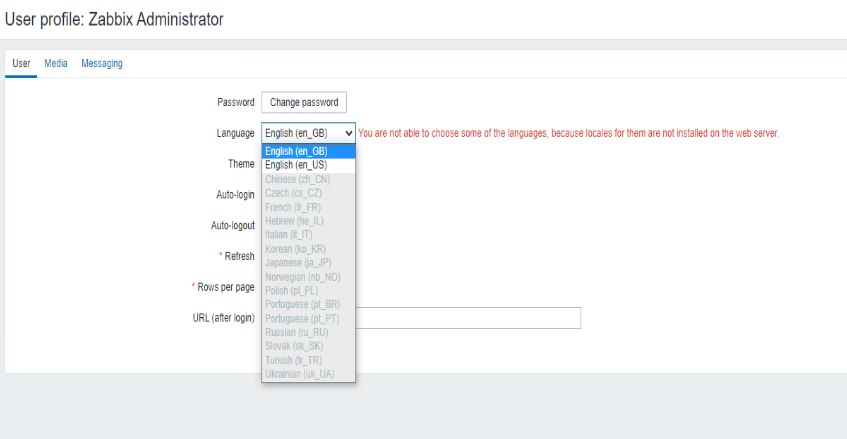Click the URL (after login) label
847x439 pixels.
pos(224,318)
